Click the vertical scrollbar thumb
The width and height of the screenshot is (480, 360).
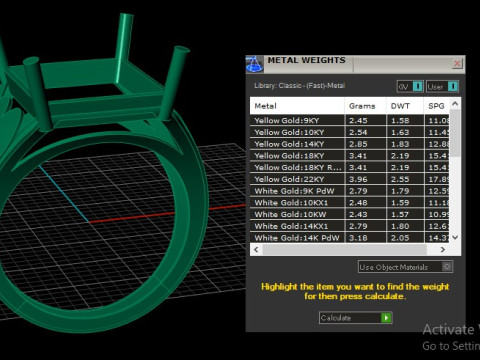point(455,133)
